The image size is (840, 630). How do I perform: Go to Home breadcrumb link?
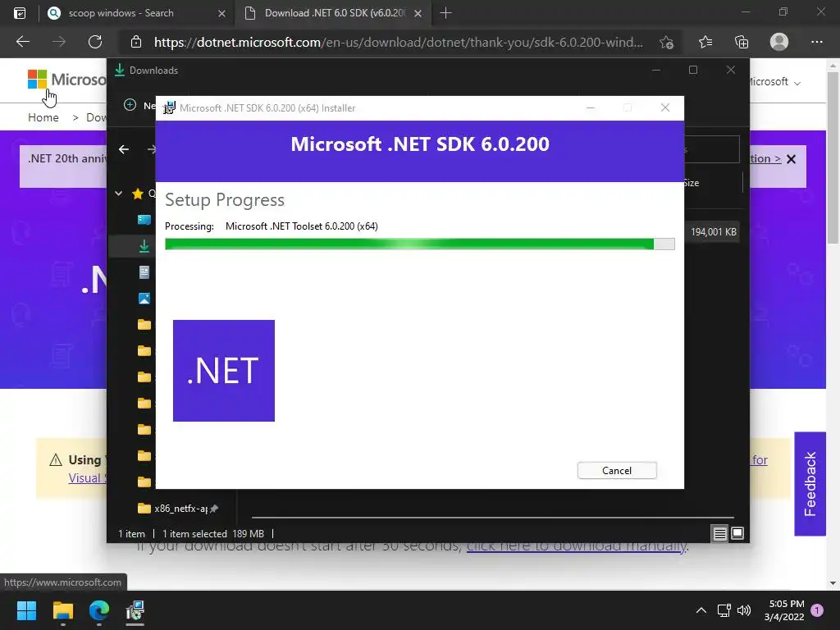(43, 117)
